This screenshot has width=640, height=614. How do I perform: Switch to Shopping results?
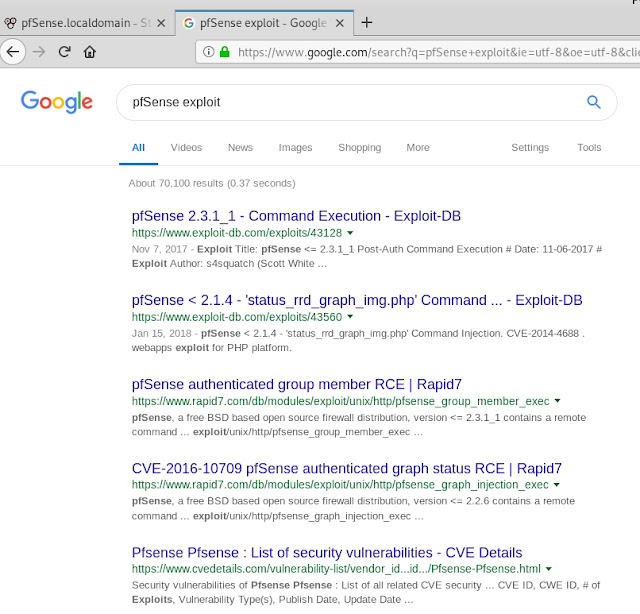360,148
